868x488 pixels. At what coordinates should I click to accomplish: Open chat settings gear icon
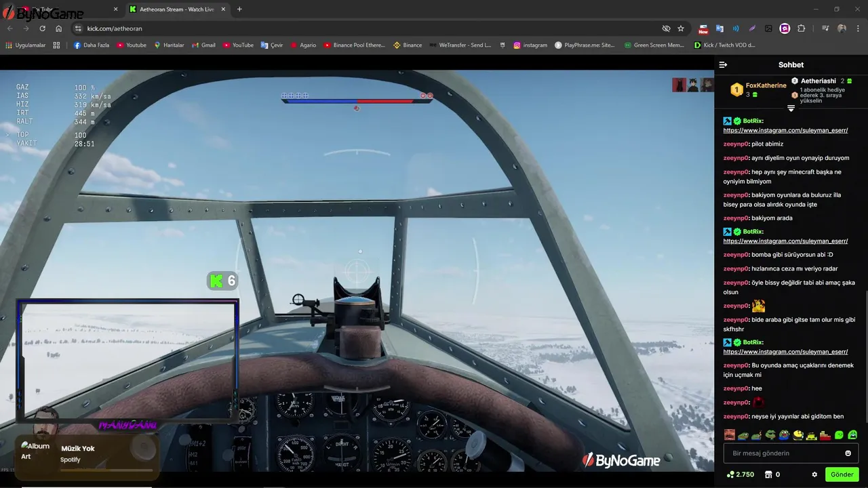(x=814, y=474)
